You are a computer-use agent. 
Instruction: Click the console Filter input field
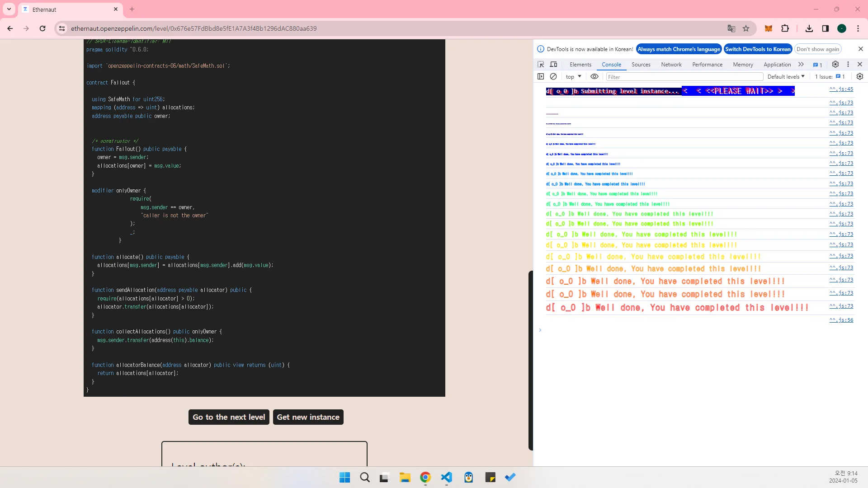(684, 77)
